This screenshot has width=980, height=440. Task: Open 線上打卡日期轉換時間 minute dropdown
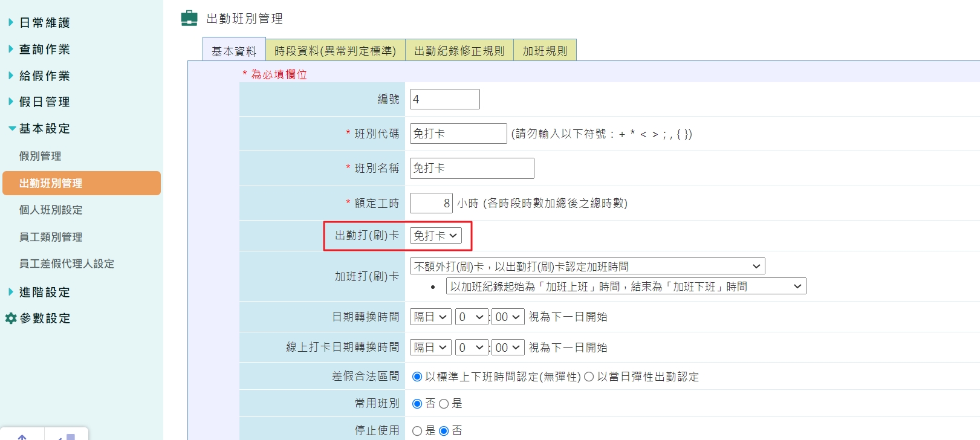(508, 347)
